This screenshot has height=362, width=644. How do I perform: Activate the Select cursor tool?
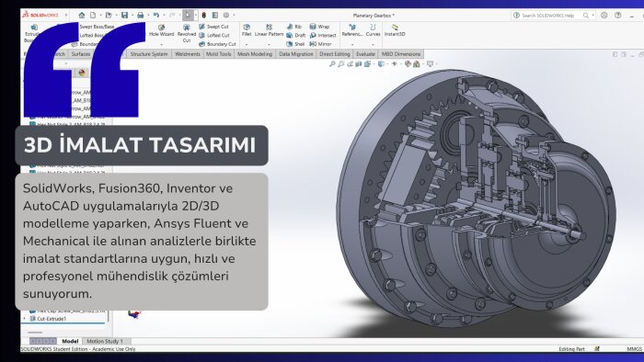point(188,16)
